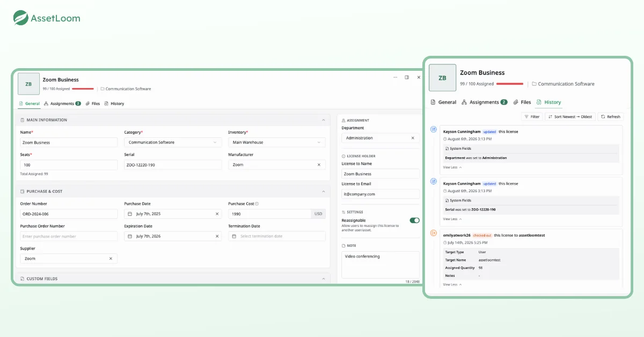Image resolution: width=644 pixels, height=337 pixels.
Task: Click the edit icon of Department update entry
Action: pyautogui.click(x=434, y=130)
